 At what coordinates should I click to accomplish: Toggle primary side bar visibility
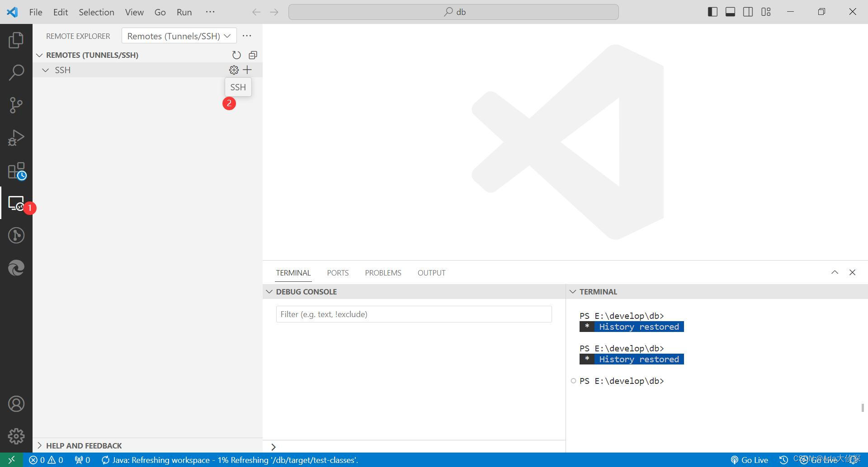(712, 12)
